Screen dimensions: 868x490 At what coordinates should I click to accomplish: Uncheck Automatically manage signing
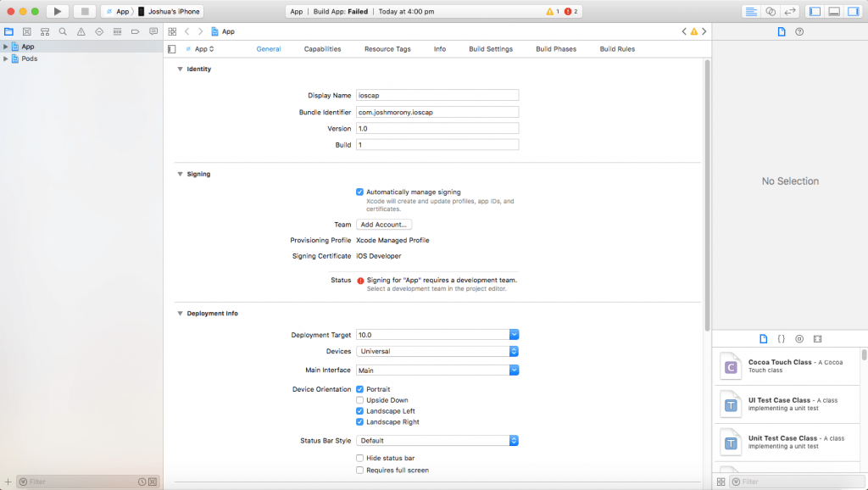pos(359,192)
